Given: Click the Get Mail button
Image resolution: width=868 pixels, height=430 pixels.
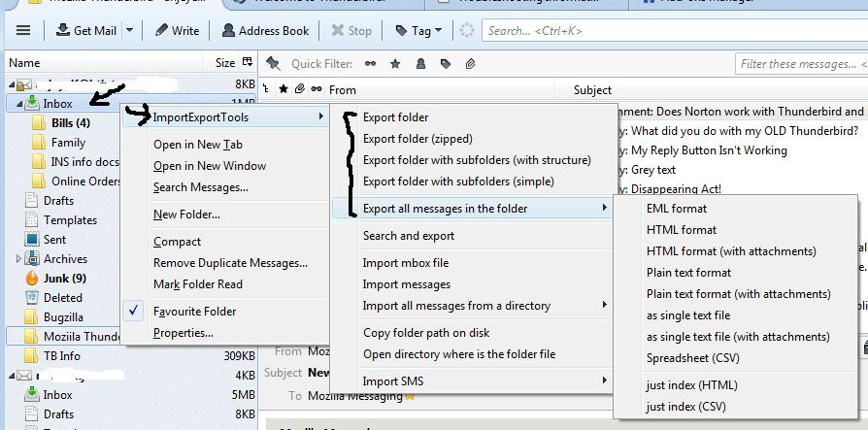Looking at the screenshot, I should coord(86,30).
